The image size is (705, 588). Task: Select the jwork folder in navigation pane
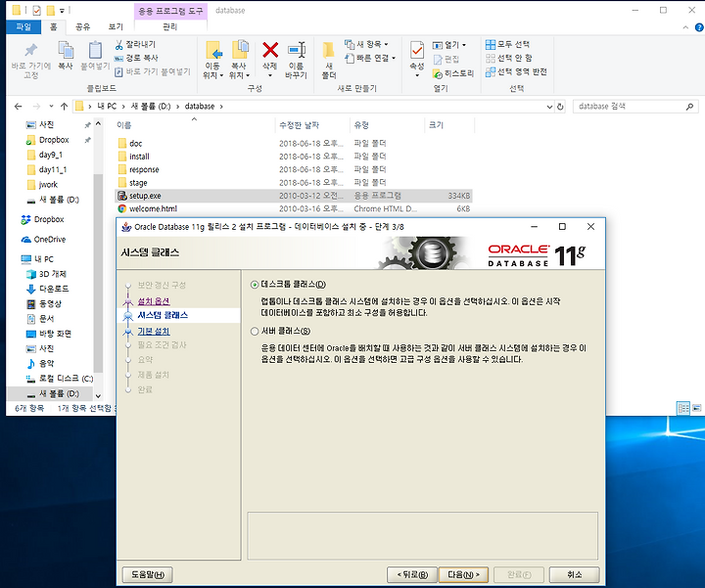click(48, 184)
